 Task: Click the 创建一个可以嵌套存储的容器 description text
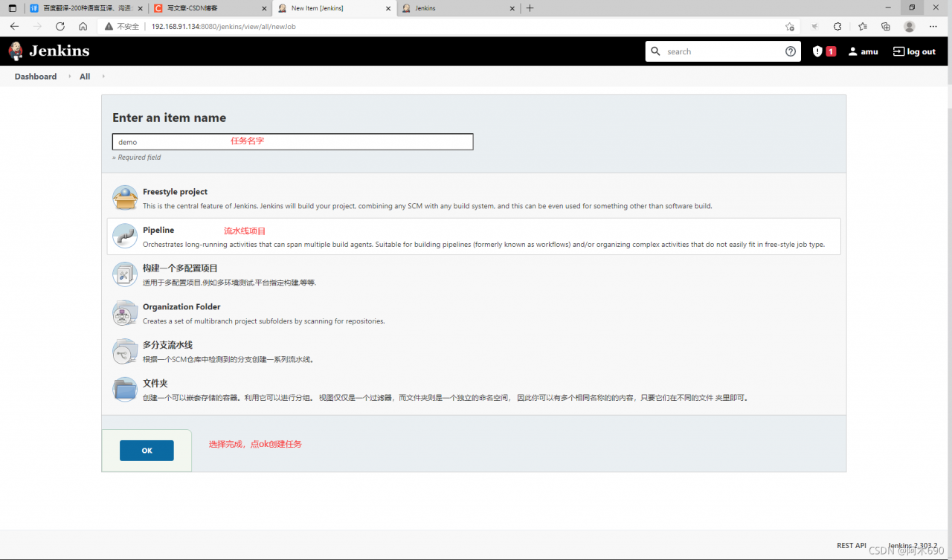(446, 398)
